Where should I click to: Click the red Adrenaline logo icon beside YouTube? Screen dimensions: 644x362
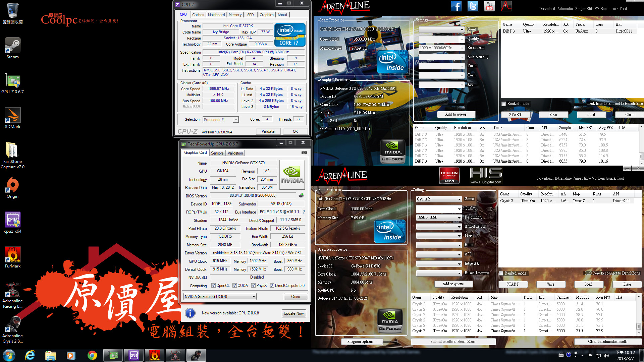tap(506, 6)
